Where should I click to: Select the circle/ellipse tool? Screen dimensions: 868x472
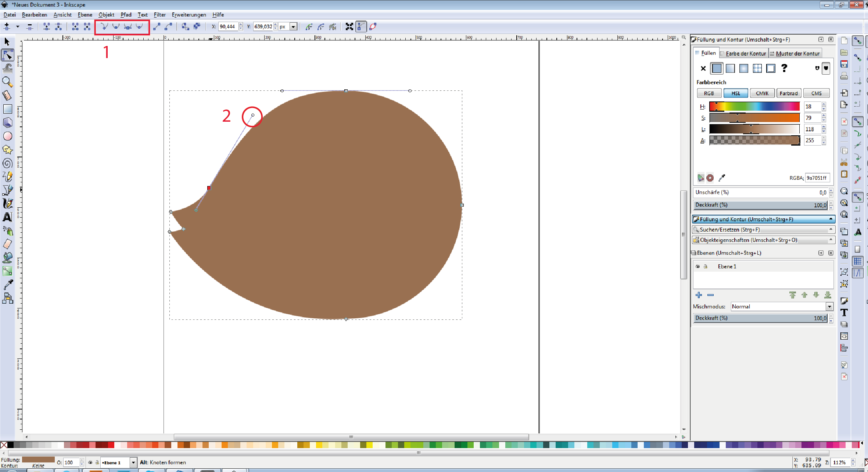click(7, 136)
